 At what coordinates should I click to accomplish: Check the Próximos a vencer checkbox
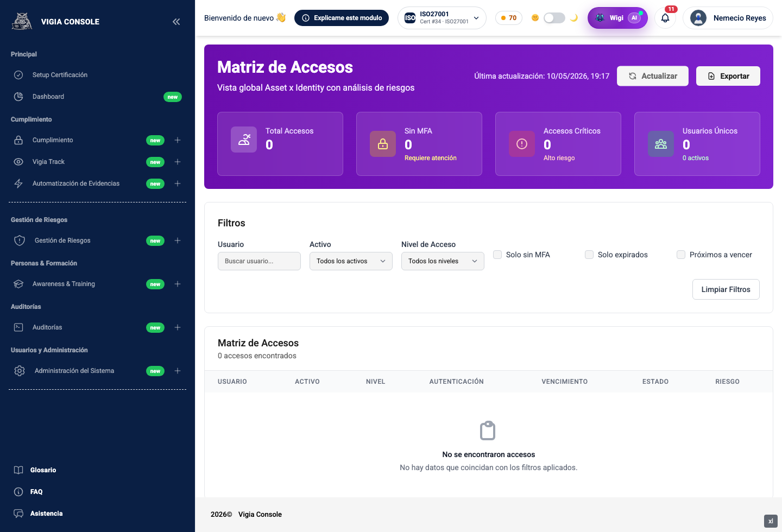(x=681, y=255)
